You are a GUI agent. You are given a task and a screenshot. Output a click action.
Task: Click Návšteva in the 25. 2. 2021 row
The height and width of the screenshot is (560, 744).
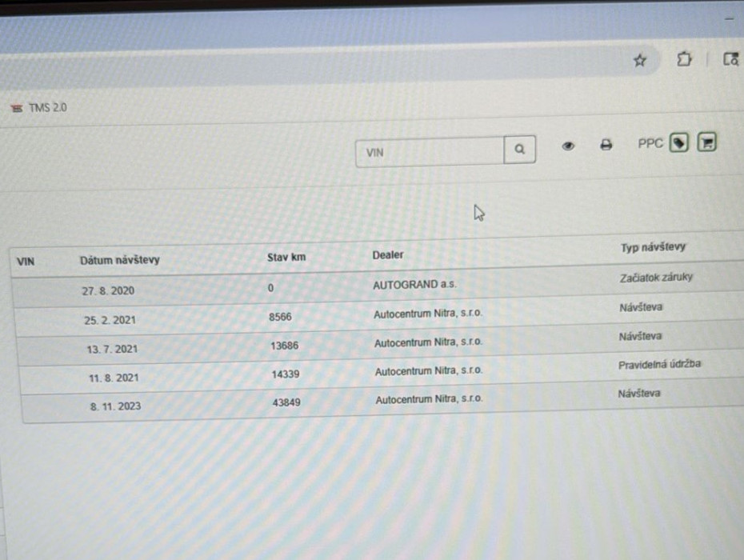click(641, 307)
